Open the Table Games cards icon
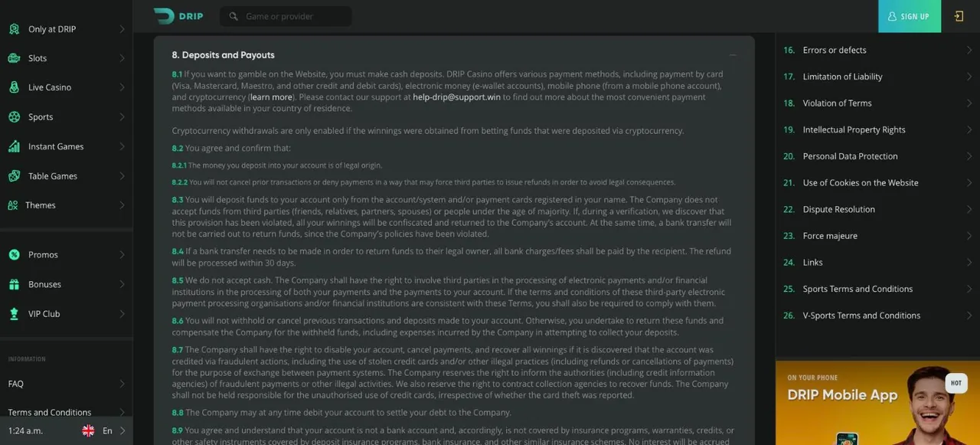Viewport: 980px width, 445px height. coord(14,176)
